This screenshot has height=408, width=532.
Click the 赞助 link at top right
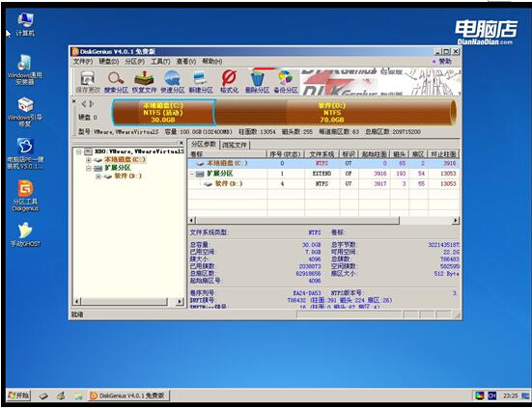(x=445, y=62)
